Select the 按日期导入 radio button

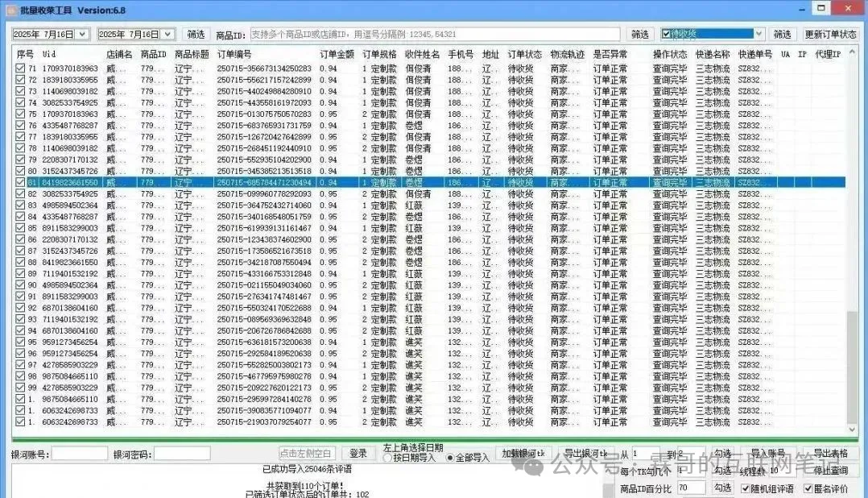pyautogui.click(x=387, y=458)
